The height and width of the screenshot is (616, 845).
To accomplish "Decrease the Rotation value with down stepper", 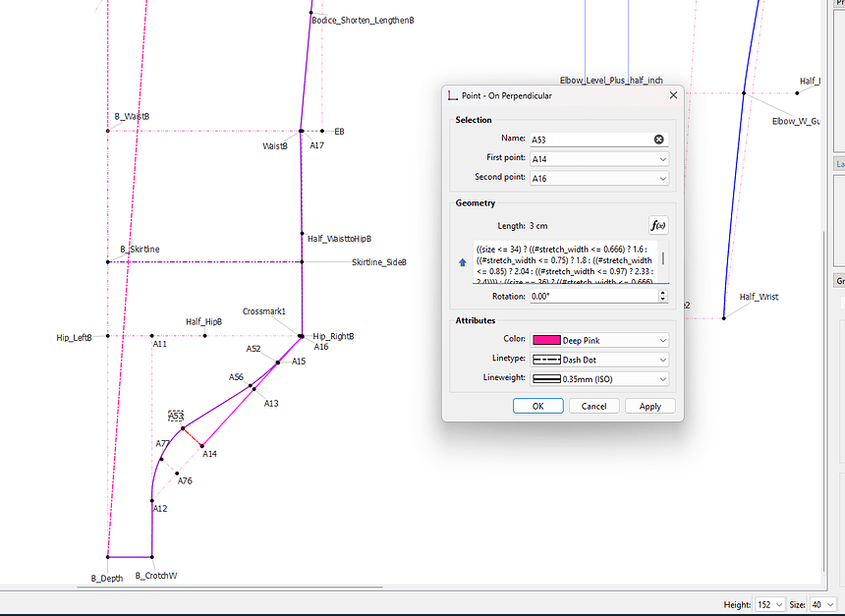I will (x=662, y=300).
